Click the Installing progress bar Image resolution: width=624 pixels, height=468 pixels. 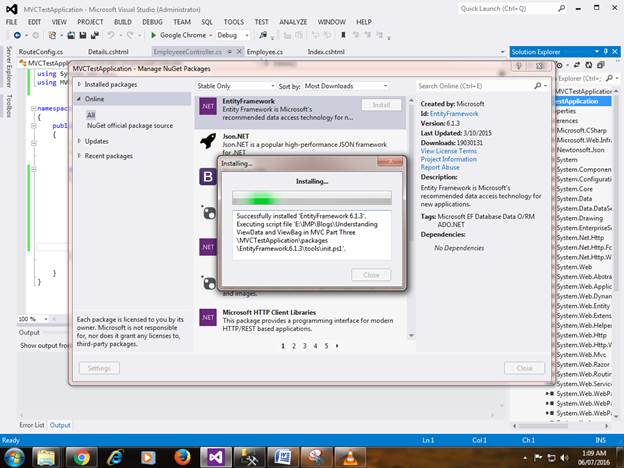click(312, 198)
